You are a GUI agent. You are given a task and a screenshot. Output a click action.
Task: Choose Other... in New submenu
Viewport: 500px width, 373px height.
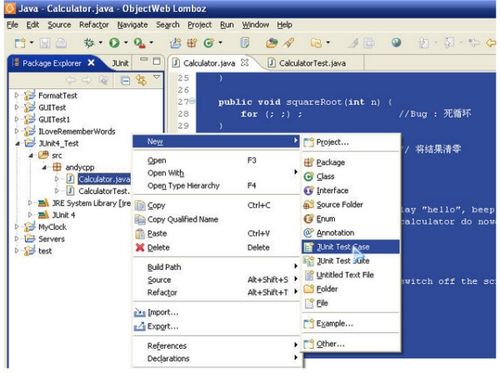351,344
